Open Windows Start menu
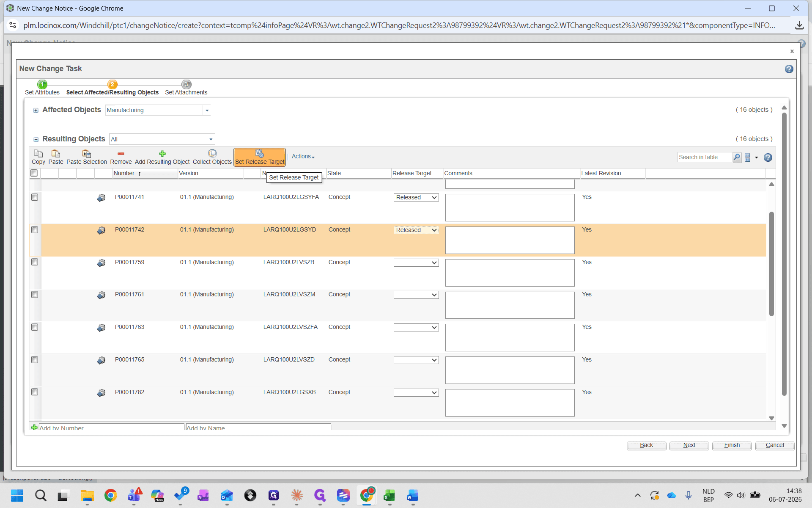The width and height of the screenshot is (812, 508). point(17,495)
